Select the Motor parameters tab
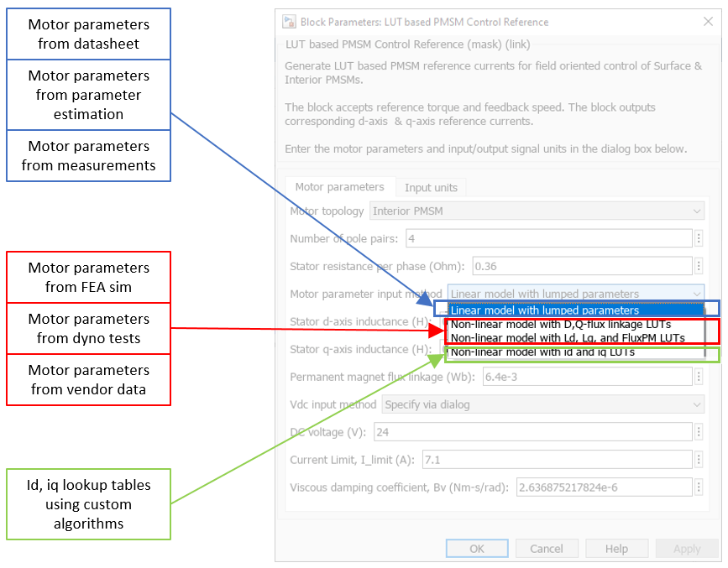The width and height of the screenshot is (728, 568). tap(340, 186)
